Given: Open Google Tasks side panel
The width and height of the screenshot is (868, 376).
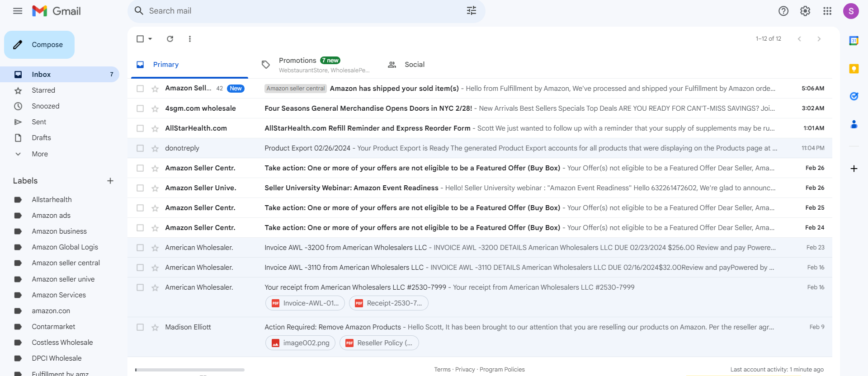Looking at the screenshot, I should coord(854,96).
